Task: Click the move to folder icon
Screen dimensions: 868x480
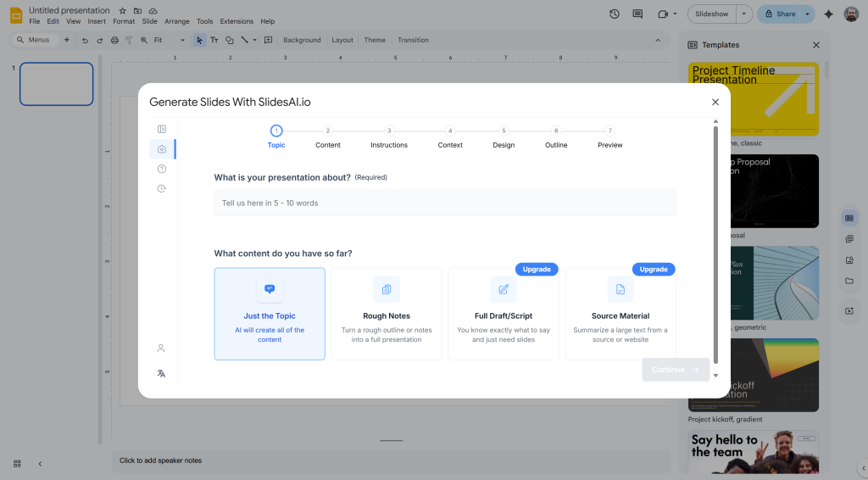Action: pos(137,10)
